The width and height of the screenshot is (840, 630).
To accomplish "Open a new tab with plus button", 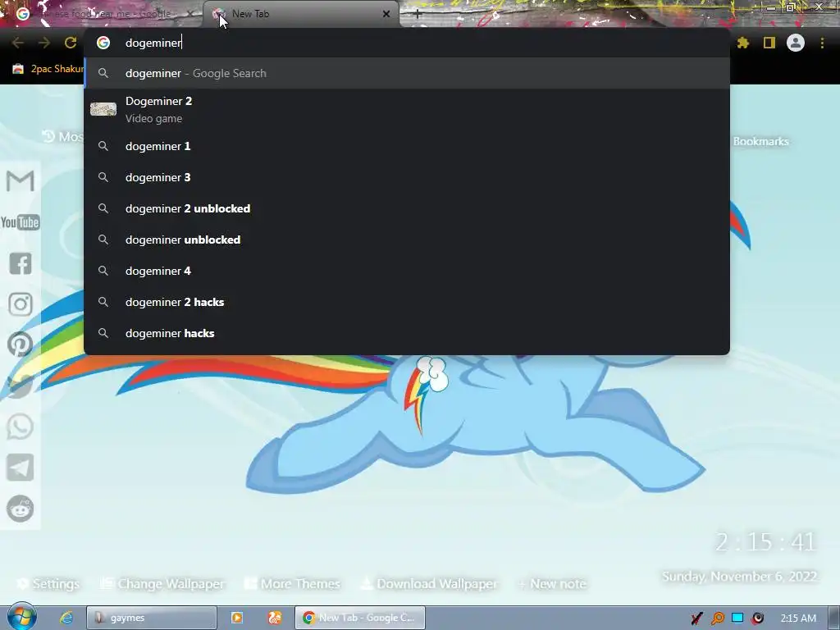I will (418, 15).
